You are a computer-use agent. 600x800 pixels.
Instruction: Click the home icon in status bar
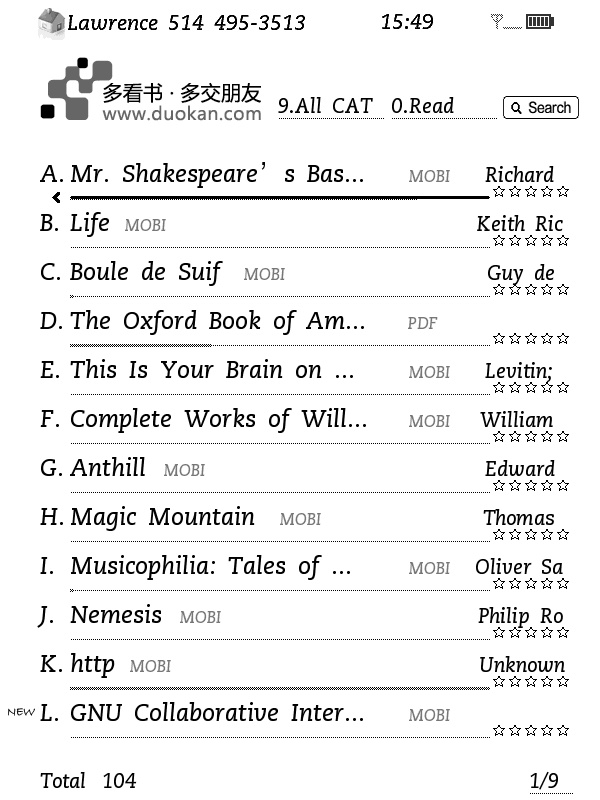click(51, 23)
